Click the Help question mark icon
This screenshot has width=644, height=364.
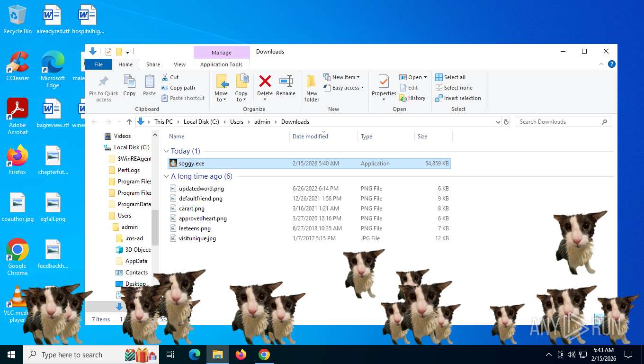tap(612, 64)
